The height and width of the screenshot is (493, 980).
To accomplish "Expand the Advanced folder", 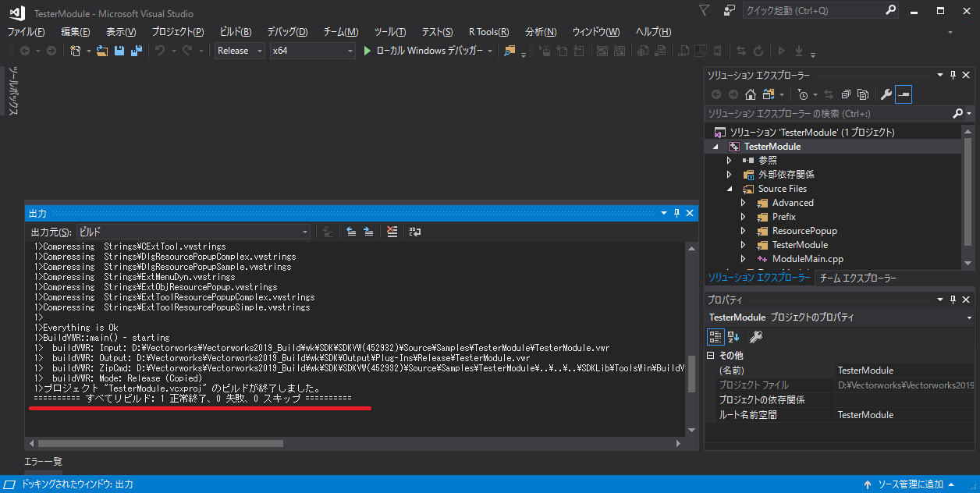I will [x=743, y=203].
